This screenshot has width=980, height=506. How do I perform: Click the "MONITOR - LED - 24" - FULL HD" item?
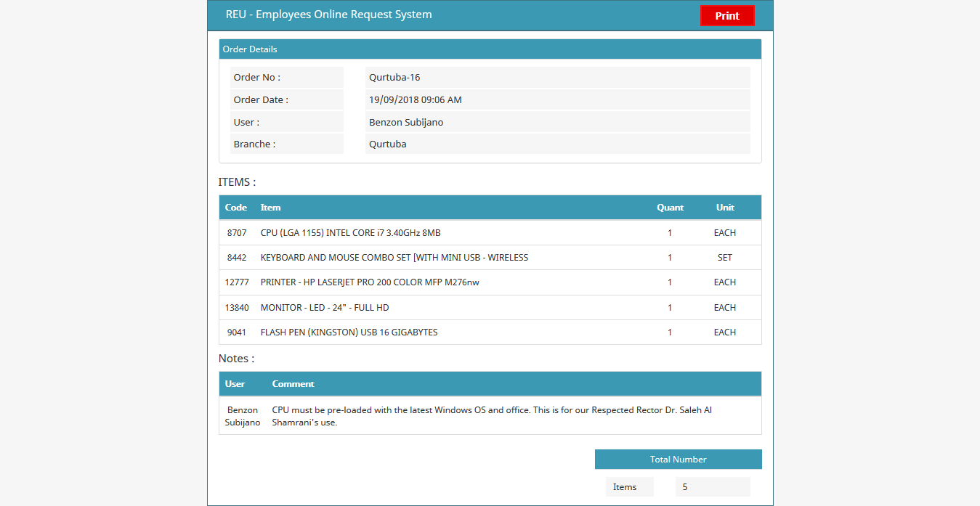pyautogui.click(x=325, y=308)
